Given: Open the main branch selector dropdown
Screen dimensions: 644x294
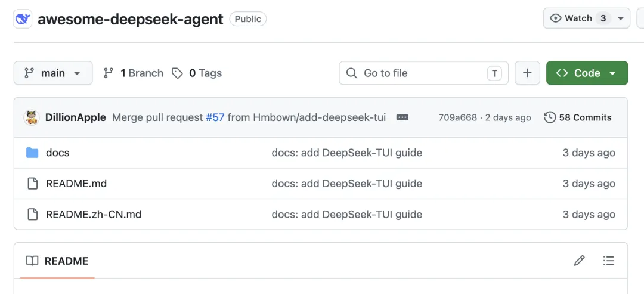Looking at the screenshot, I should 53,73.
